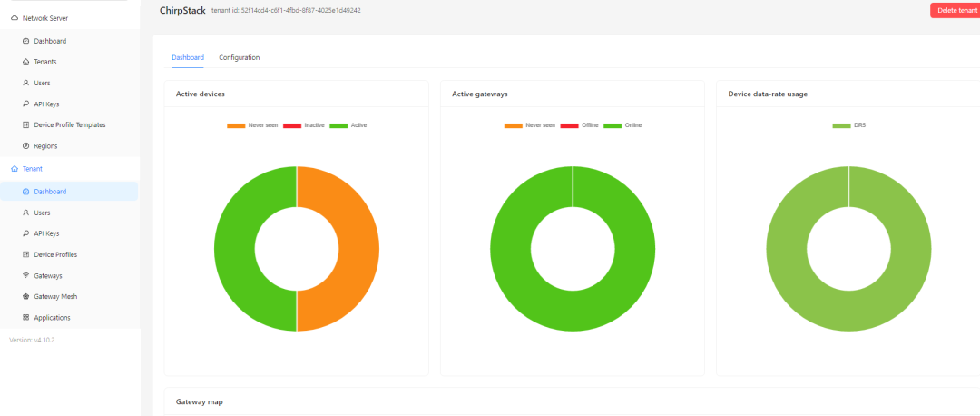Click the tenant id text
The image size is (980, 416).
point(286,11)
